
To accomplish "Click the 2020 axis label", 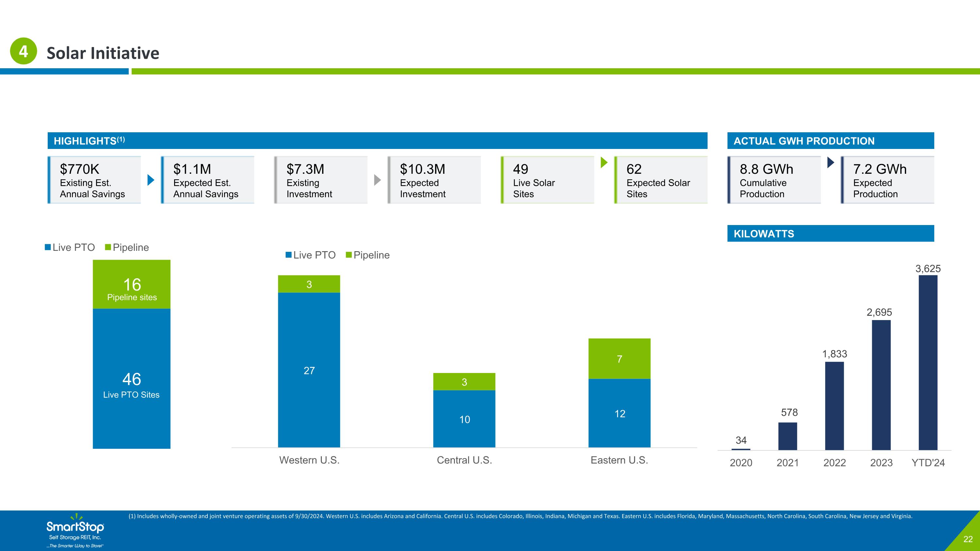I will pyautogui.click(x=741, y=463).
